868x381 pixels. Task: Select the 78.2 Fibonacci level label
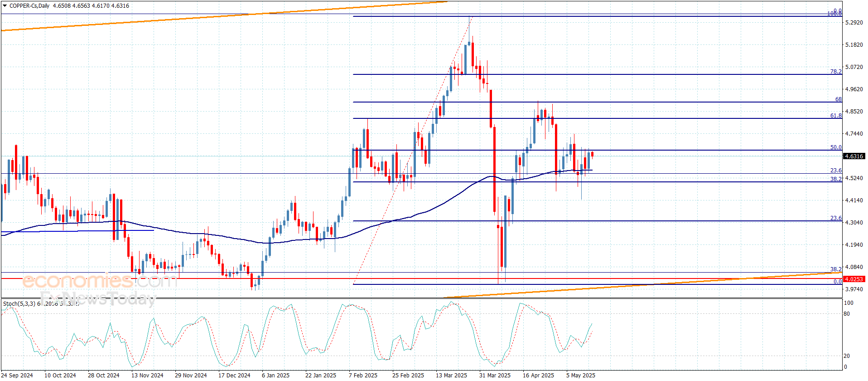(835, 72)
